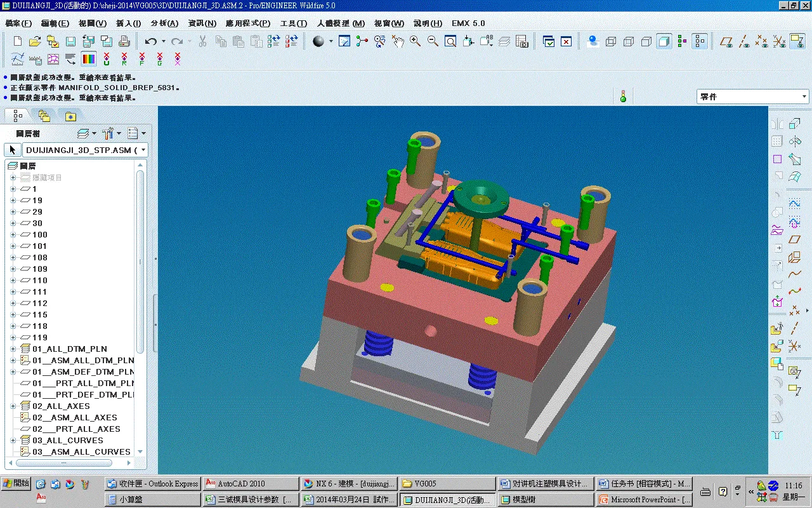Expand the 02_ALL_AXES layer node
Screen dimensions: 812x508
point(13,406)
